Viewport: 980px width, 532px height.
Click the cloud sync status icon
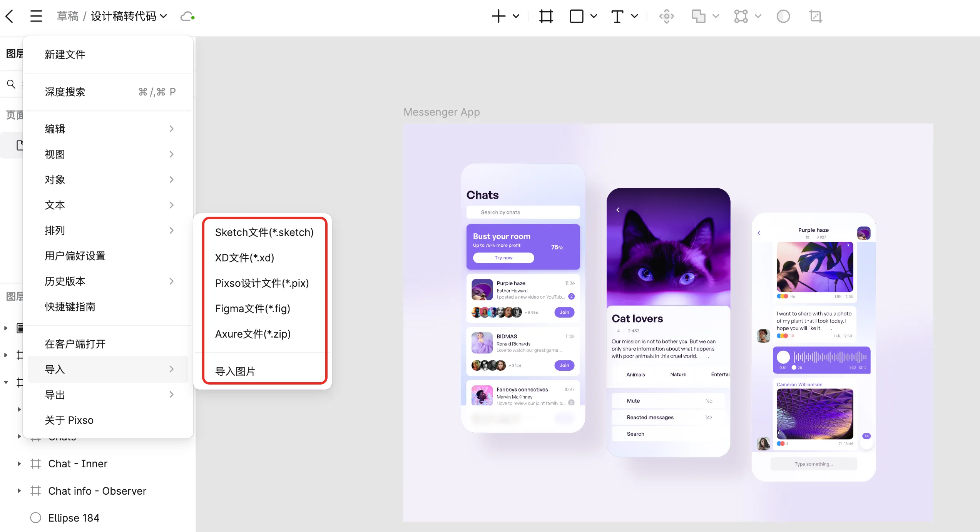point(187,16)
